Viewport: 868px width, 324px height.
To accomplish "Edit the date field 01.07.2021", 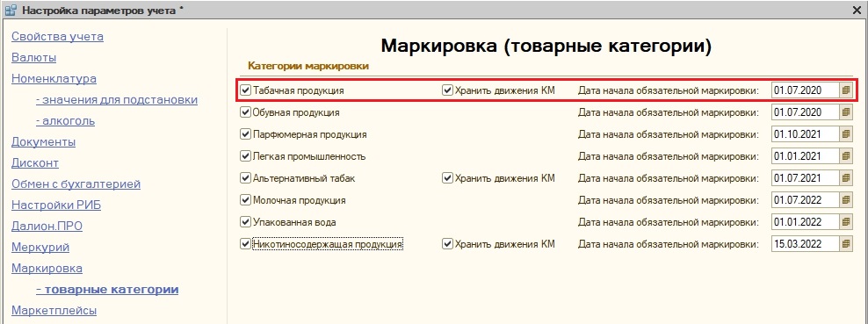I will tap(806, 178).
